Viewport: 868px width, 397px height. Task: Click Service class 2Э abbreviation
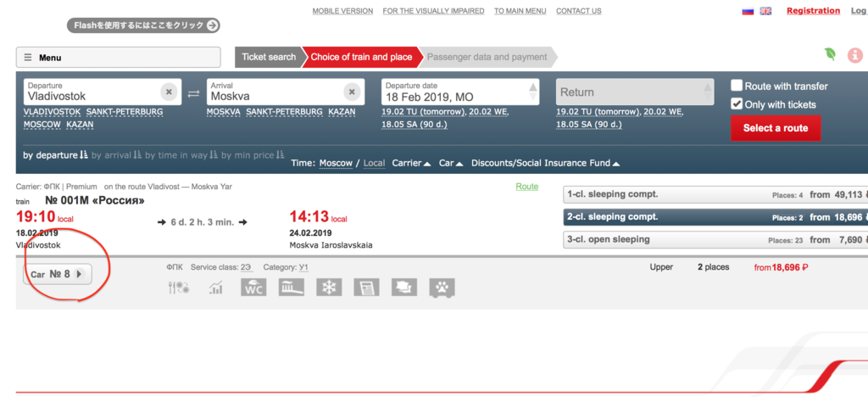click(x=246, y=267)
